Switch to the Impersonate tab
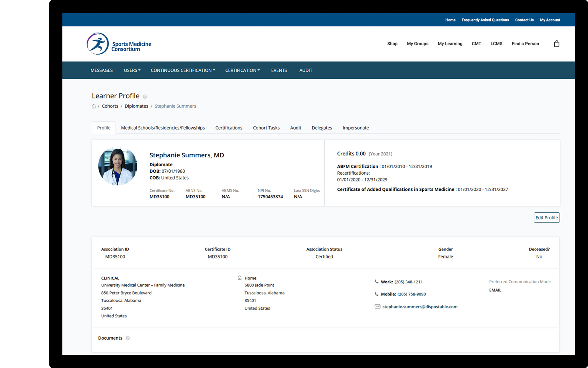This screenshot has width=588, height=368. (356, 128)
